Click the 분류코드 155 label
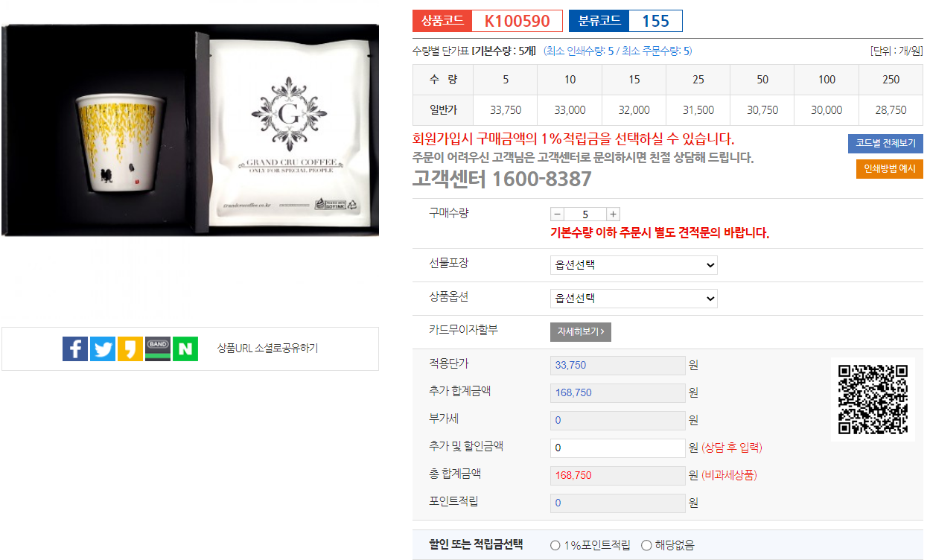Viewport: 930px width, 560px height. tap(625, 21)
